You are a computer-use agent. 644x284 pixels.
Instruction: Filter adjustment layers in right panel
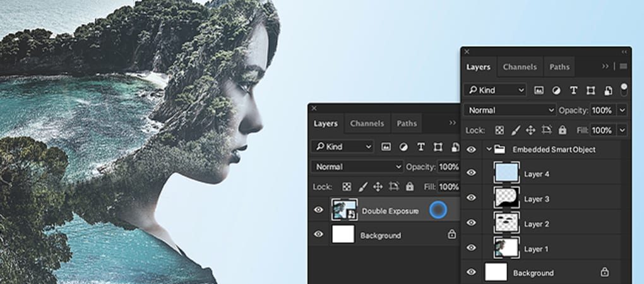tap(556, 90)
